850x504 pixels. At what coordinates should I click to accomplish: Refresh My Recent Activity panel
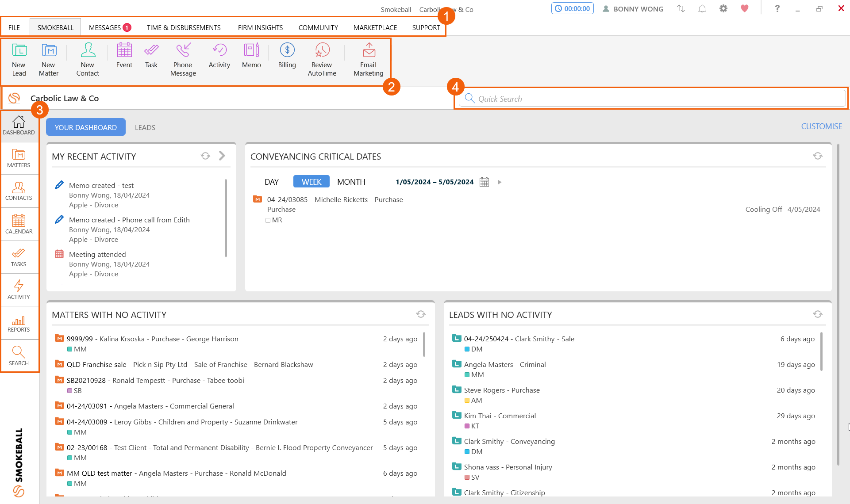(205, 156)
